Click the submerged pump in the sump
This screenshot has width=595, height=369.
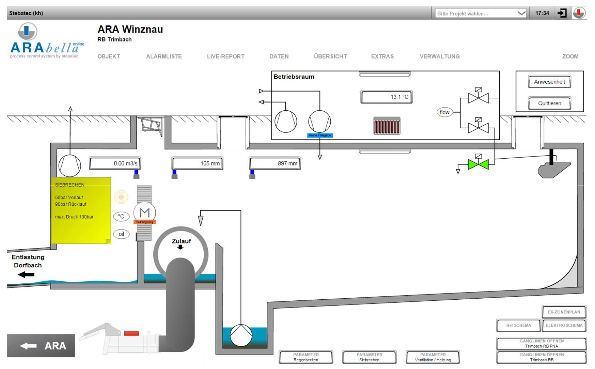[241, 335]
